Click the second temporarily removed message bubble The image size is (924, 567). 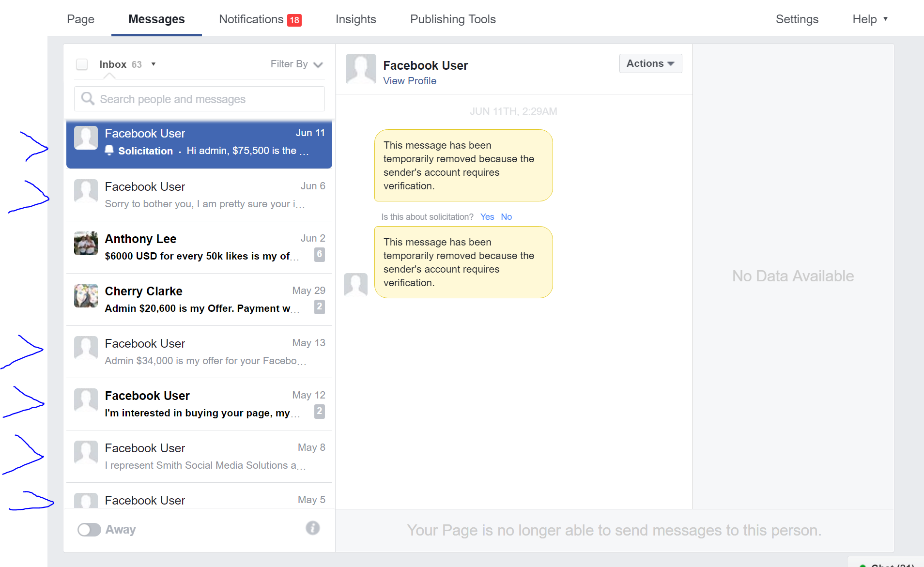coord(463,262)
